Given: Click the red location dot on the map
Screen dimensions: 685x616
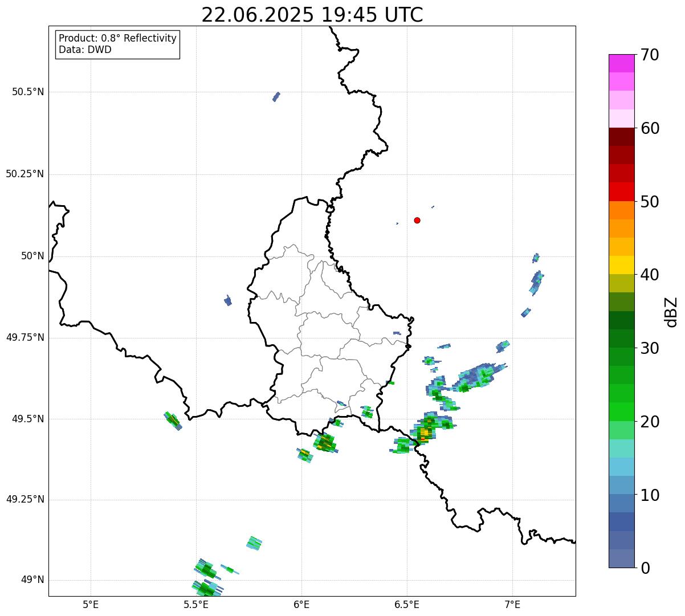Looking at the screenshot, I should tap(417, 220).
